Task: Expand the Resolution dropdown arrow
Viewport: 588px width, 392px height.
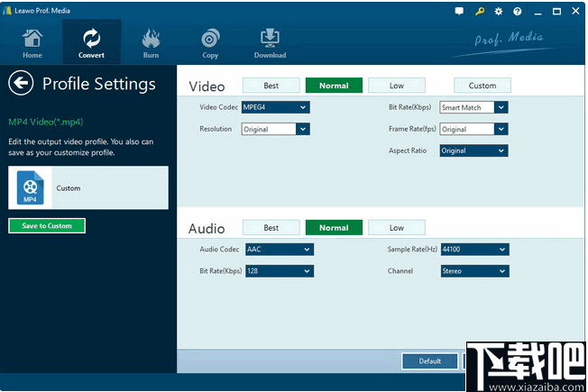Action: pos(303,129)
